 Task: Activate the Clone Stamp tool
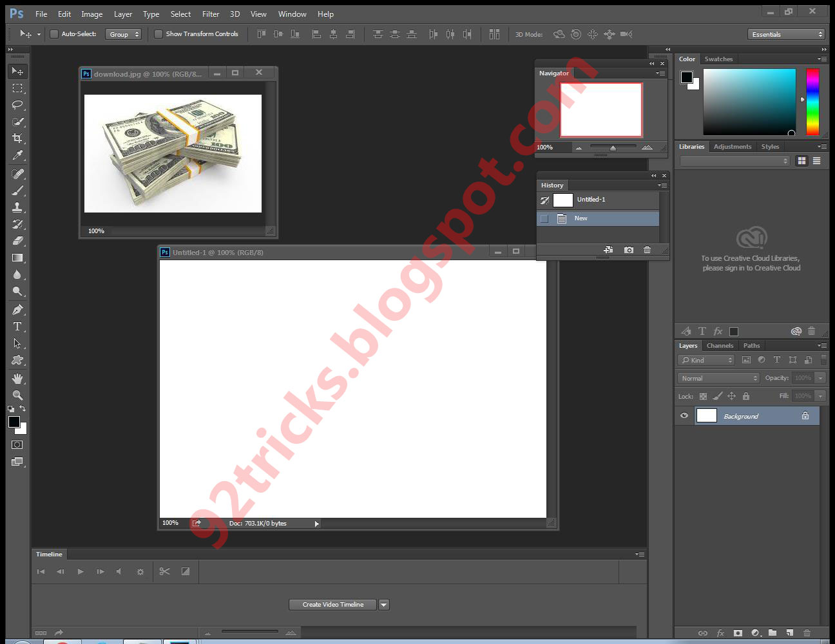coord(17,207)
